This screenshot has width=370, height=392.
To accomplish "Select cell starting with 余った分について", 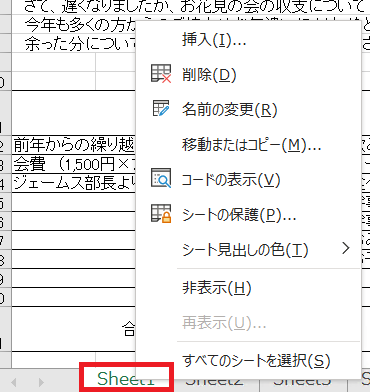I will 80,43.
